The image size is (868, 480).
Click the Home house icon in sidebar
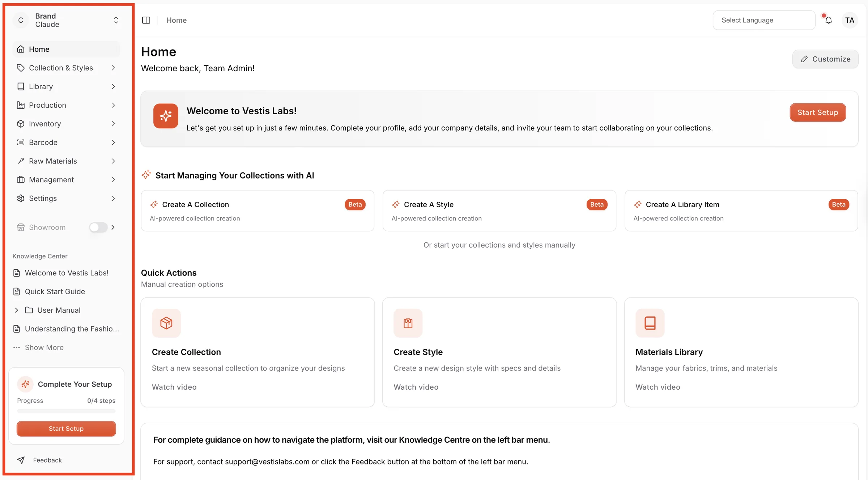21,49
